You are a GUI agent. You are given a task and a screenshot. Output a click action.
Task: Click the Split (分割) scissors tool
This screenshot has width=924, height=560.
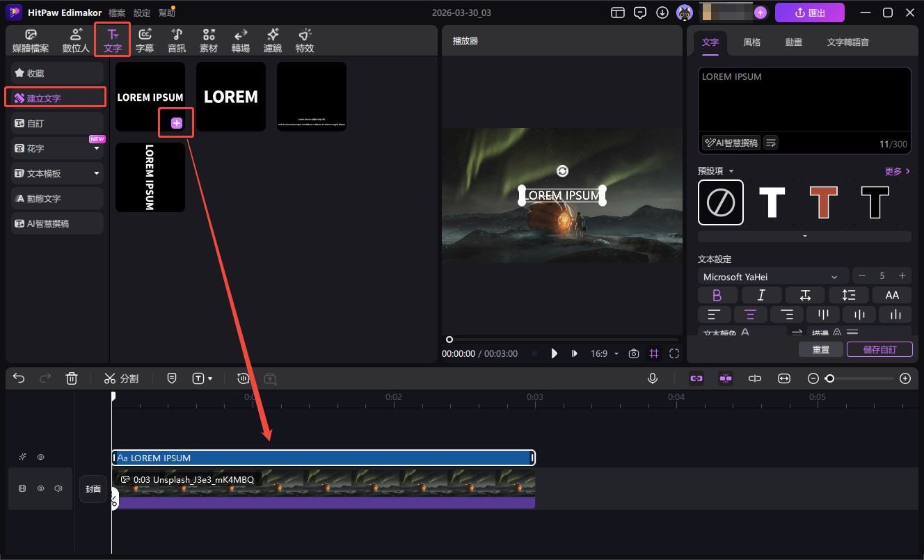pos(121,378)
